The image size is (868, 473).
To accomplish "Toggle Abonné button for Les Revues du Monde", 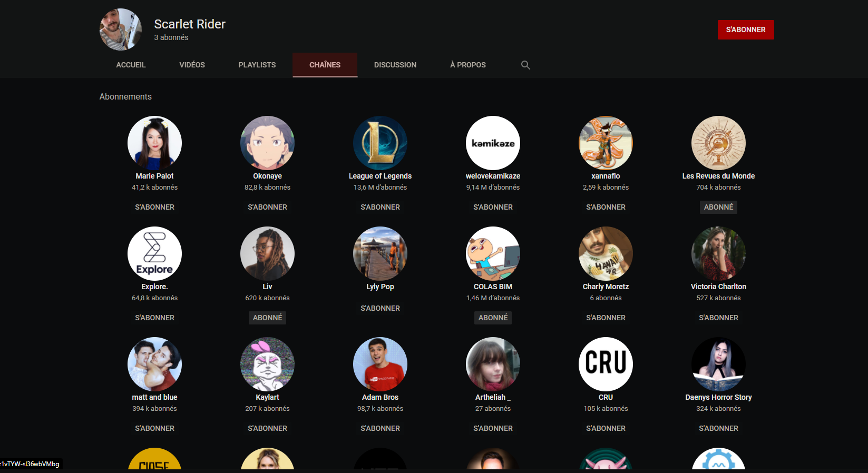I will pyautogui.click(x=718, y=207).
